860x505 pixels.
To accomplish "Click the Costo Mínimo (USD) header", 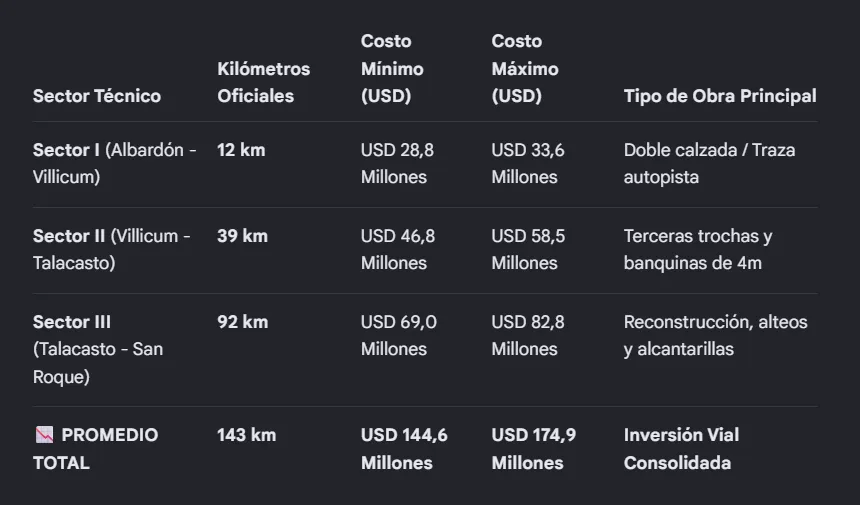I will (392, 69).
